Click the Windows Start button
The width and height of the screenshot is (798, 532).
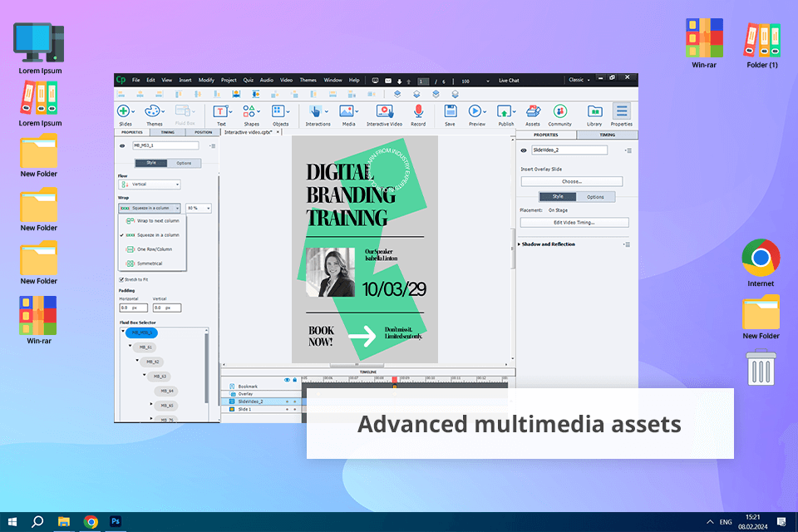click(x=12, y=521)
